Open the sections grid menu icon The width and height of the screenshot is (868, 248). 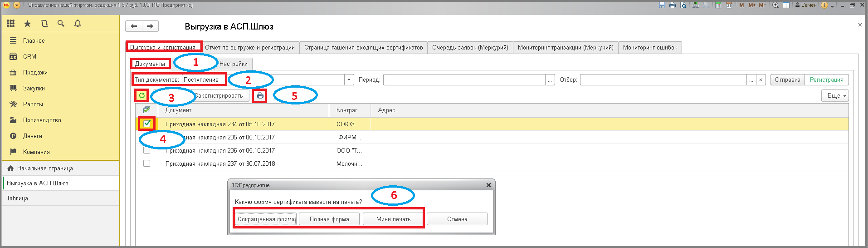[x=11, y=24]
